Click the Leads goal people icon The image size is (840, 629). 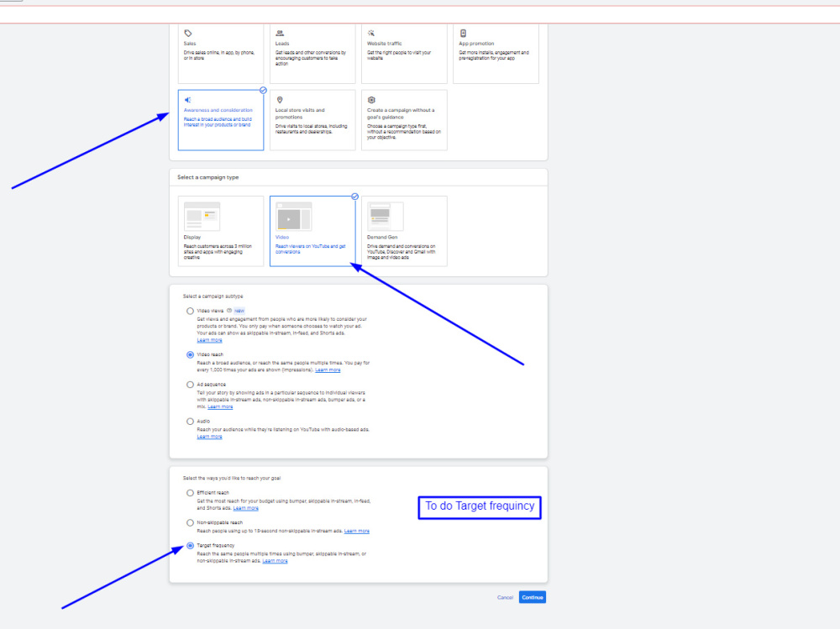(x=280, y=34)
